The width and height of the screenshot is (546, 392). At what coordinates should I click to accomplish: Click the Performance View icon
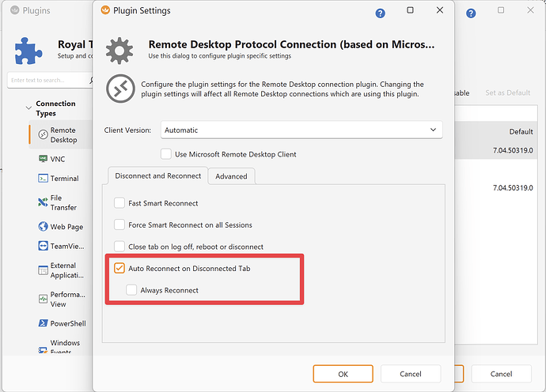click(44, 299)
